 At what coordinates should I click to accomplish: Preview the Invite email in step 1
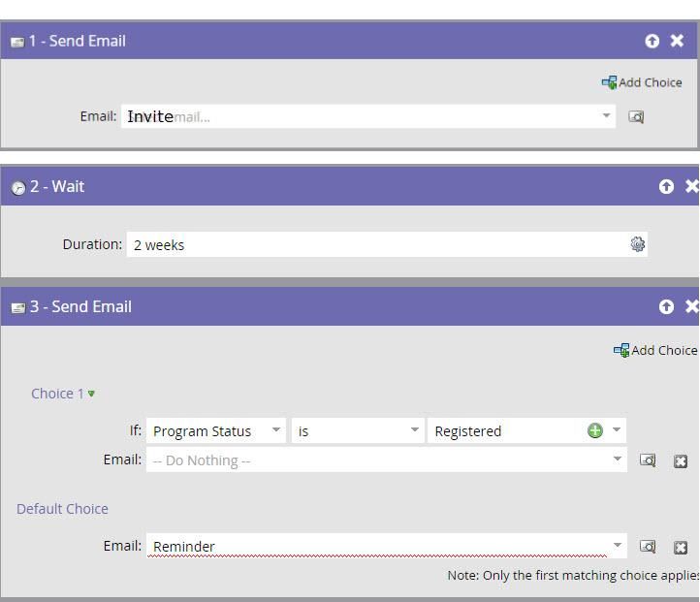click(636, 117)
